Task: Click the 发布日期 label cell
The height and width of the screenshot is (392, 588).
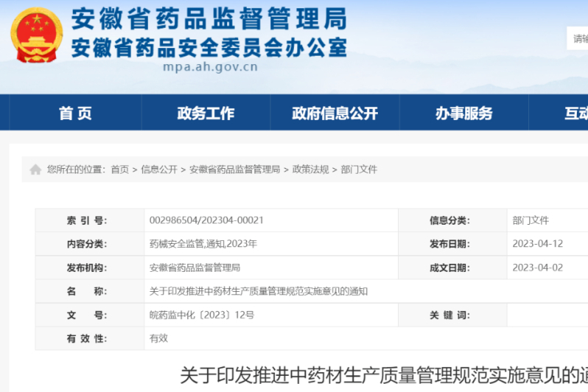Action: 452,244
